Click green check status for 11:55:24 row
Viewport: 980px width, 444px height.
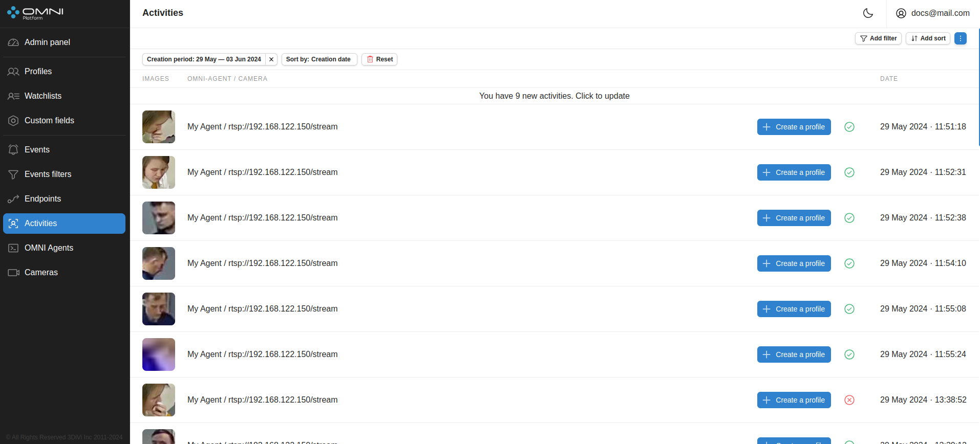(849, 354)
